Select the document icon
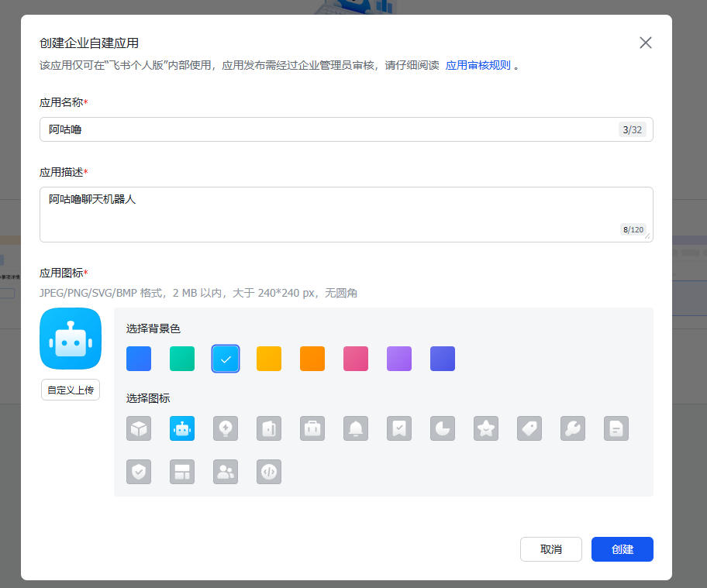 click(x=616, y=428)
